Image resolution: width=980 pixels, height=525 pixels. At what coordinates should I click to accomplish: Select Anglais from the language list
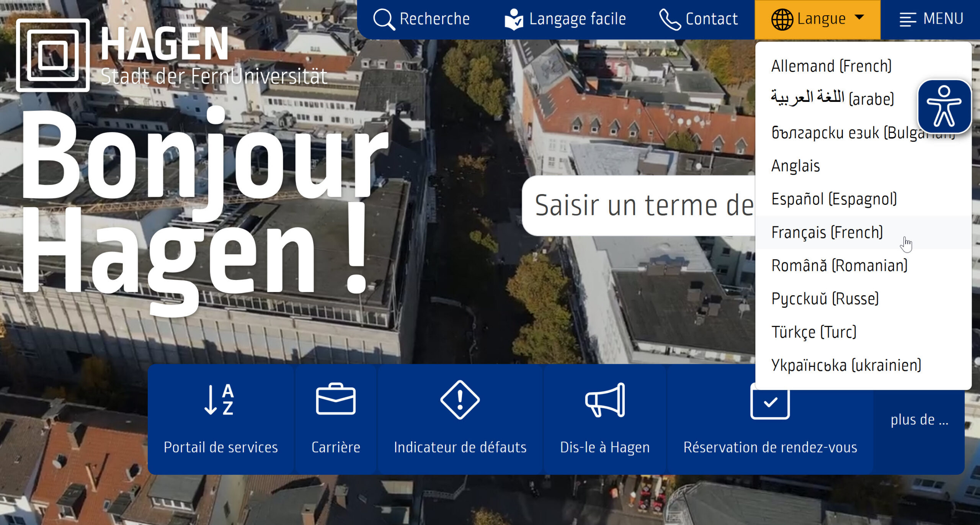click(x=795, y=166)
